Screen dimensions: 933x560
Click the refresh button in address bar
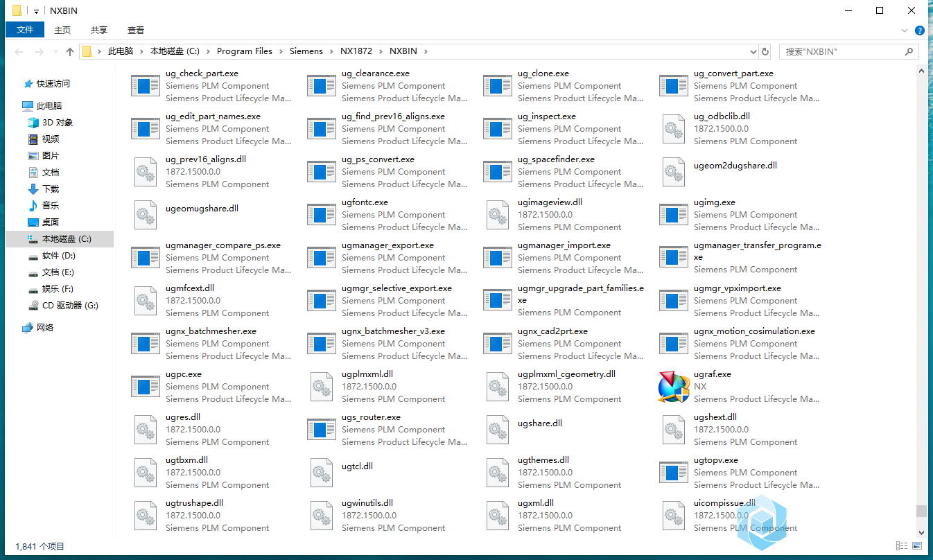tap(765, 51)
